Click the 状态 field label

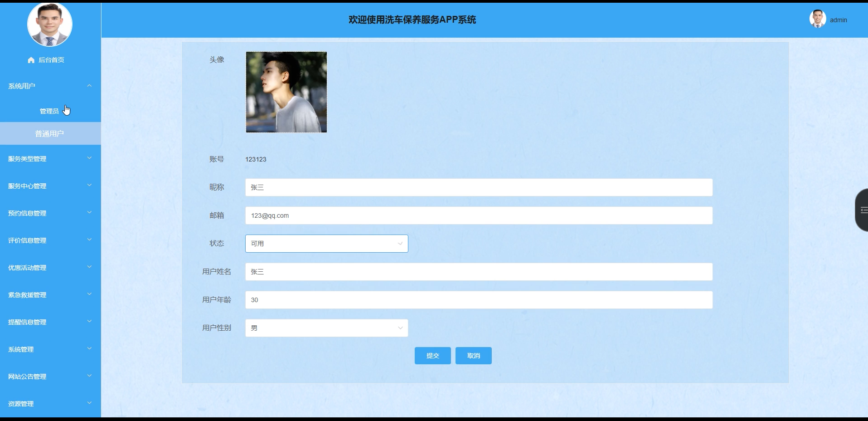pos(217,244)
